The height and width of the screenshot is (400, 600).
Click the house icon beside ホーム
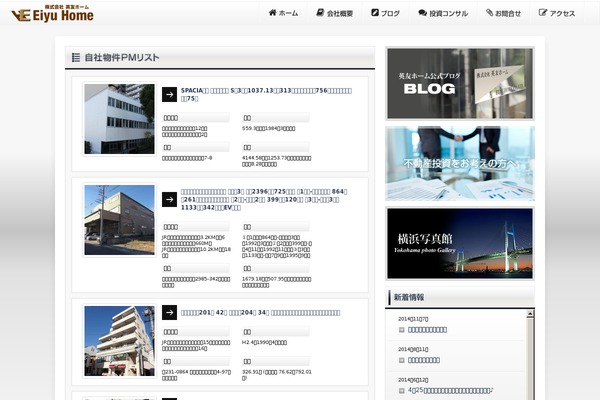[x=272, y=13]
